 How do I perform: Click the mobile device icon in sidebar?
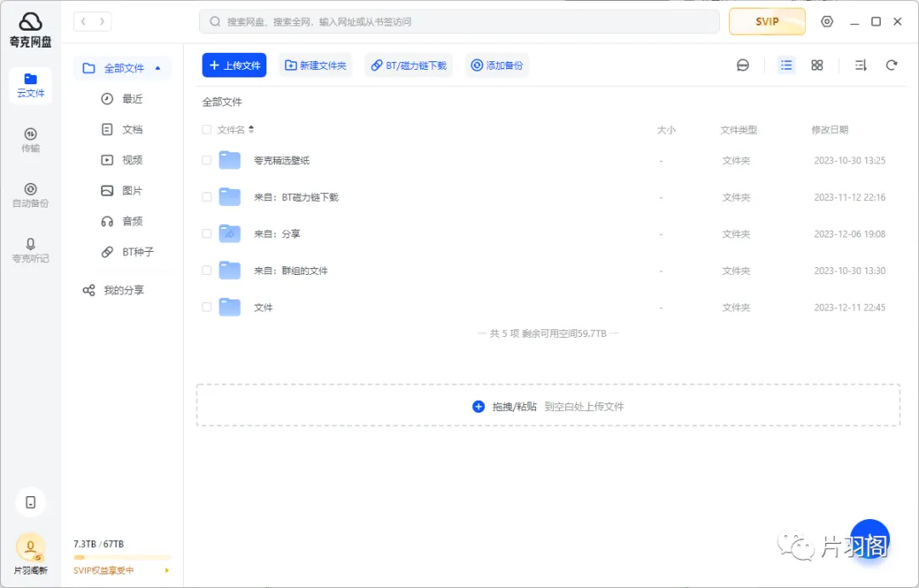coord(31,502)
